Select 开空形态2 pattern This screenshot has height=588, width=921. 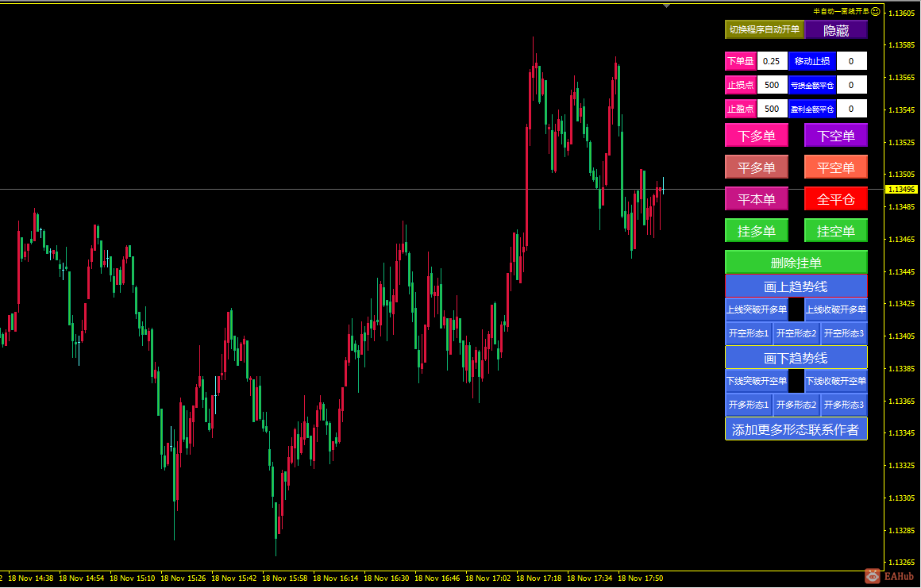[x=796, y=333]
